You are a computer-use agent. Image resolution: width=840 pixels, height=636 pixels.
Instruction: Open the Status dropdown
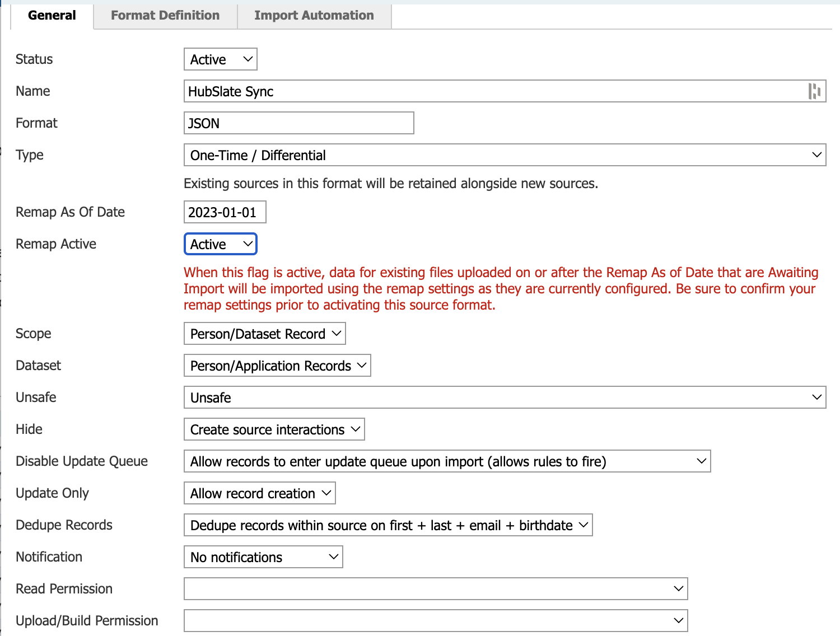(221, 59)
